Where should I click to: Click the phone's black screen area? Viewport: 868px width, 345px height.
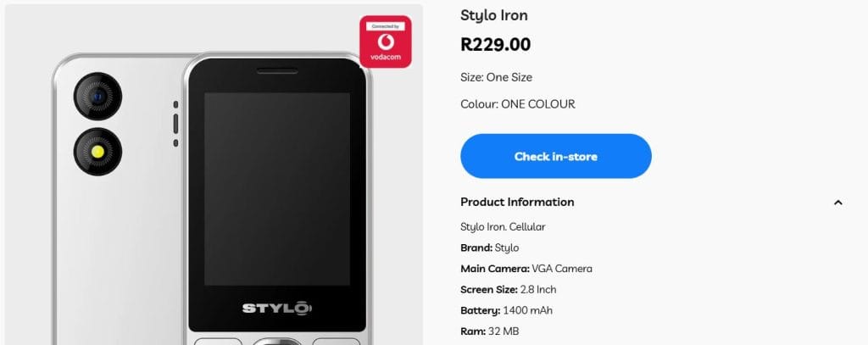[x=277, y=189]
